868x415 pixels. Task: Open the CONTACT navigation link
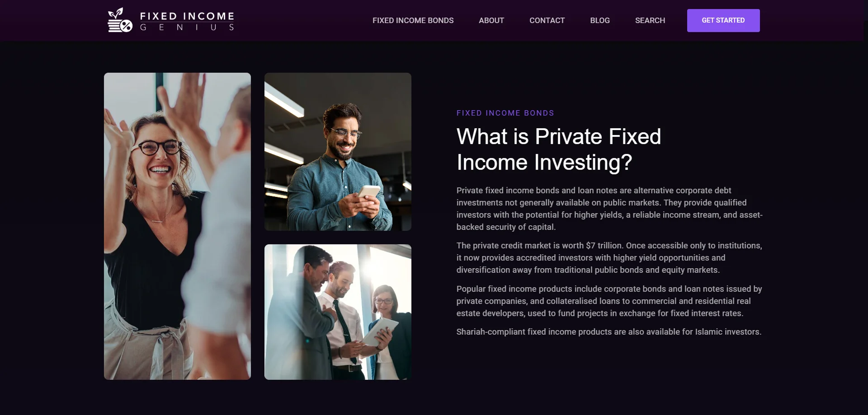[547, 20]
